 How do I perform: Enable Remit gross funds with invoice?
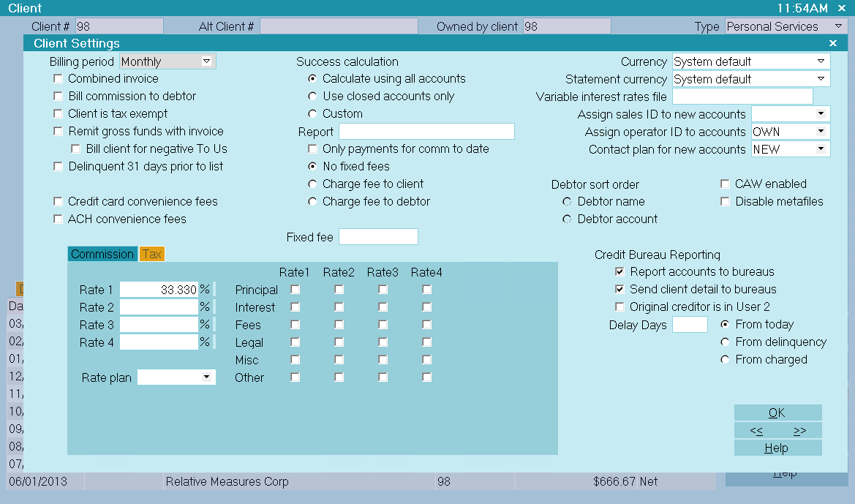click(x=58, y=131)
